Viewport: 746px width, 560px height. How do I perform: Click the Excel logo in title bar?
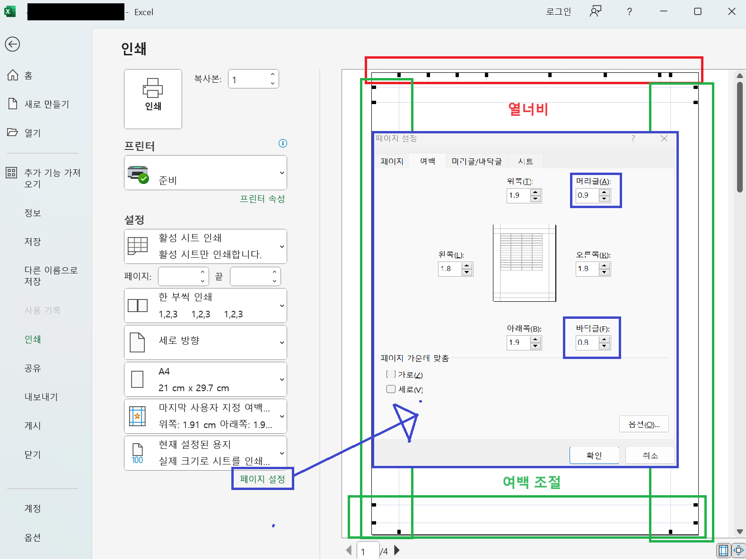coord(10,12)
